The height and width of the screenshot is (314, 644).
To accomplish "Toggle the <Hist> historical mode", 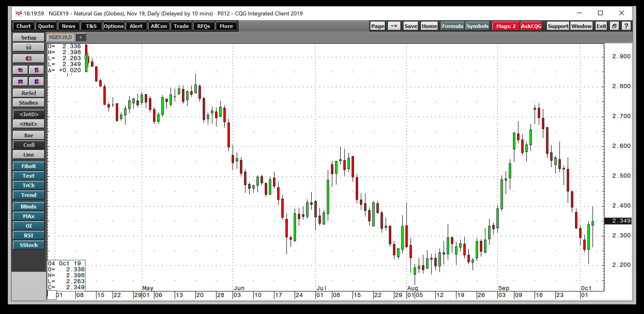I will pyautogui.click(x=28, y=124).
